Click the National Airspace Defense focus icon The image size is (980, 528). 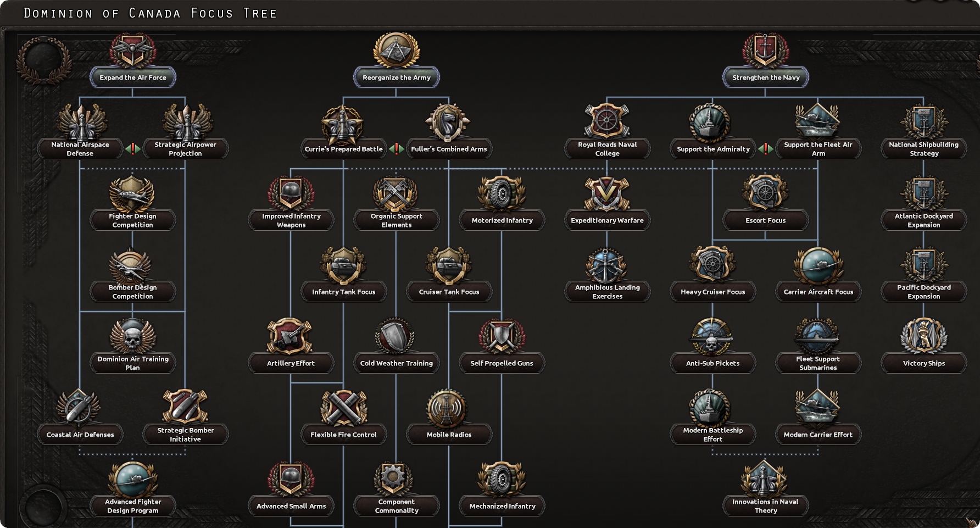pos(82,121)
